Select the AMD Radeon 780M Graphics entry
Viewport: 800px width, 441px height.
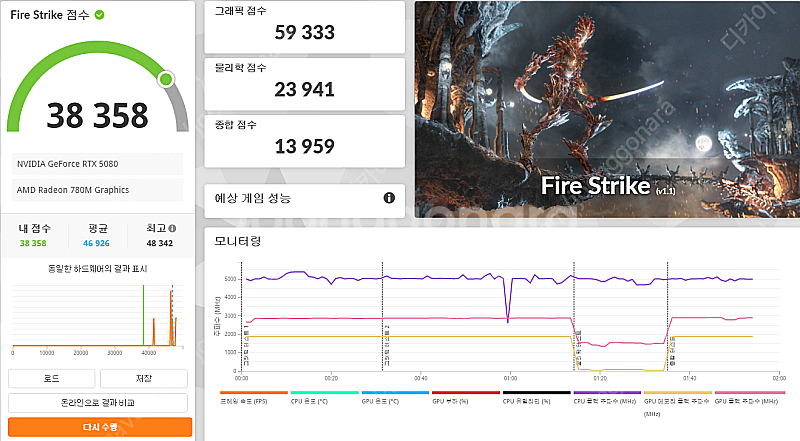click(x=97, y=190)
